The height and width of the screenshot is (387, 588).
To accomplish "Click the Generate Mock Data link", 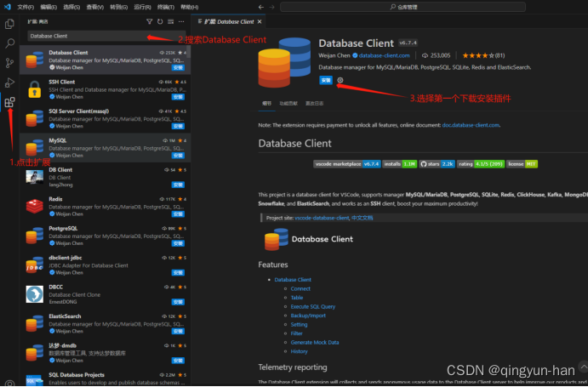I will coord(315,343).
